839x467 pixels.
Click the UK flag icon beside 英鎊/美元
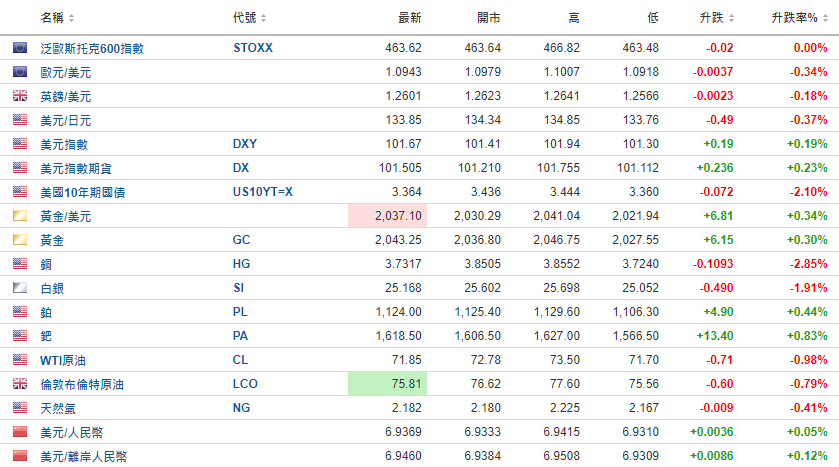point(20,96)
